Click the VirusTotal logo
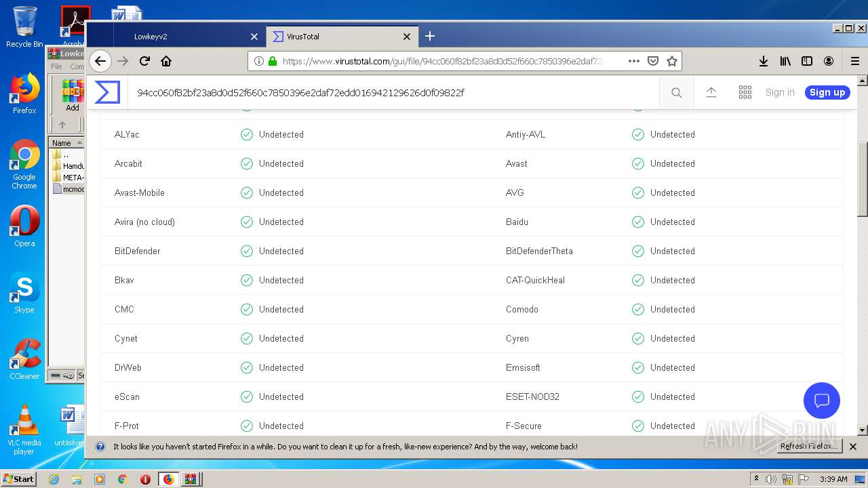The height and width of the screenshot is (488, 868). point(107,92)
